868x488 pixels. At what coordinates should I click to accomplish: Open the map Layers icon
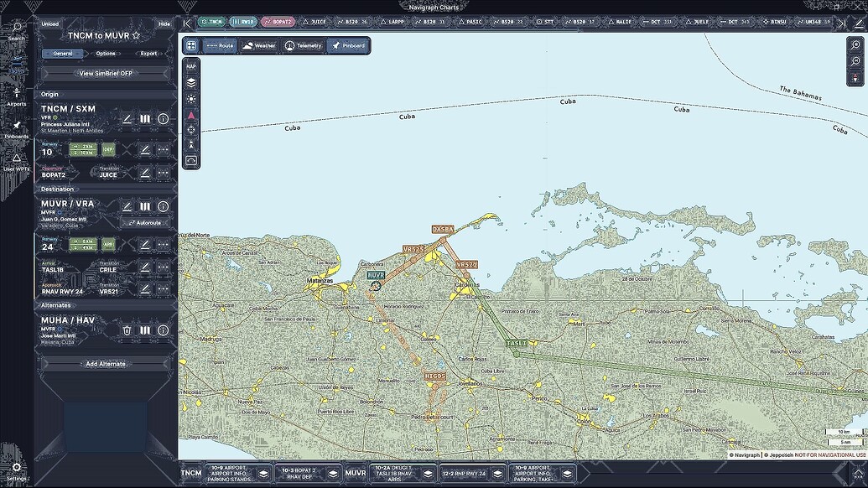(191, 82)
